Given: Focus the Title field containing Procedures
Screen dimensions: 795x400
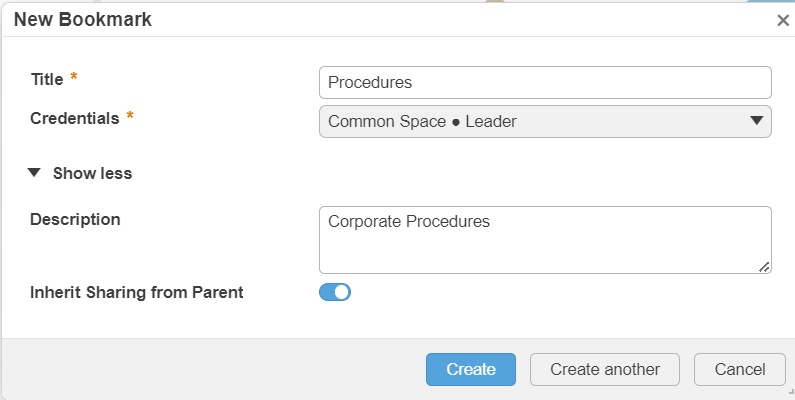Looking at the screenshot, I should point(545,82).
